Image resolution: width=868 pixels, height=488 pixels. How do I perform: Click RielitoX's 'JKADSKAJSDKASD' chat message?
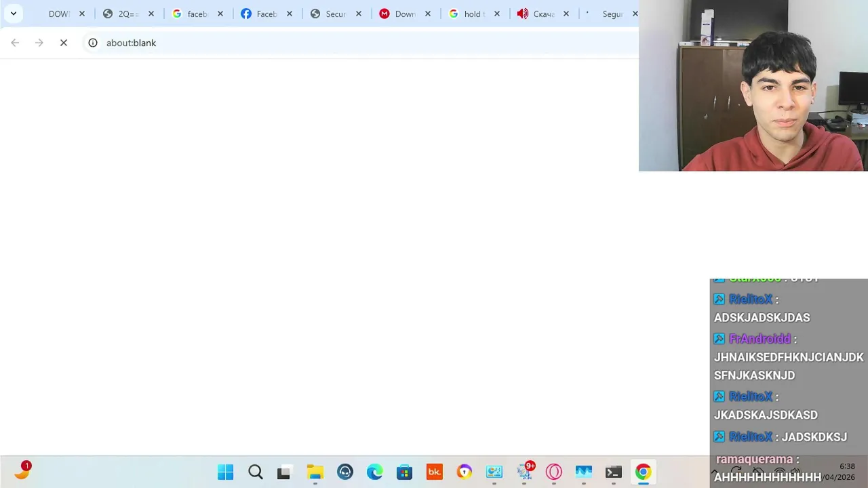click(x=766, y=415)
